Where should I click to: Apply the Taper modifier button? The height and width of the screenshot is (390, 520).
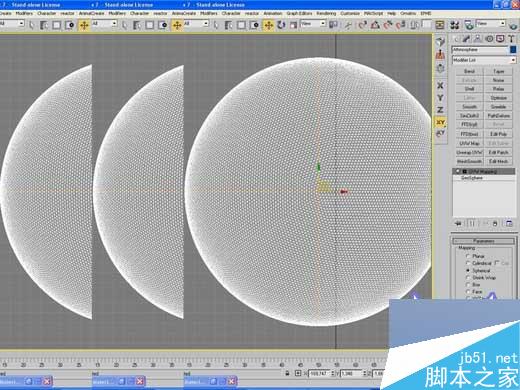[x=499, y=71]
